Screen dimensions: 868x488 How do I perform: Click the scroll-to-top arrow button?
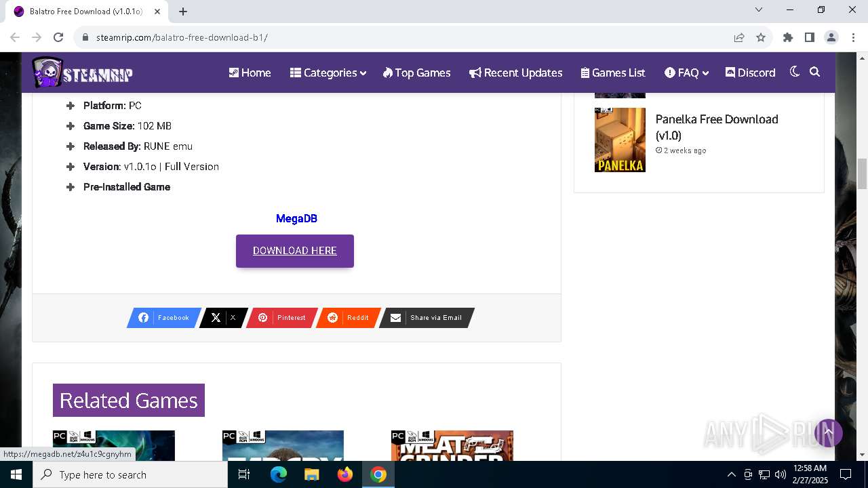[828, 432]
